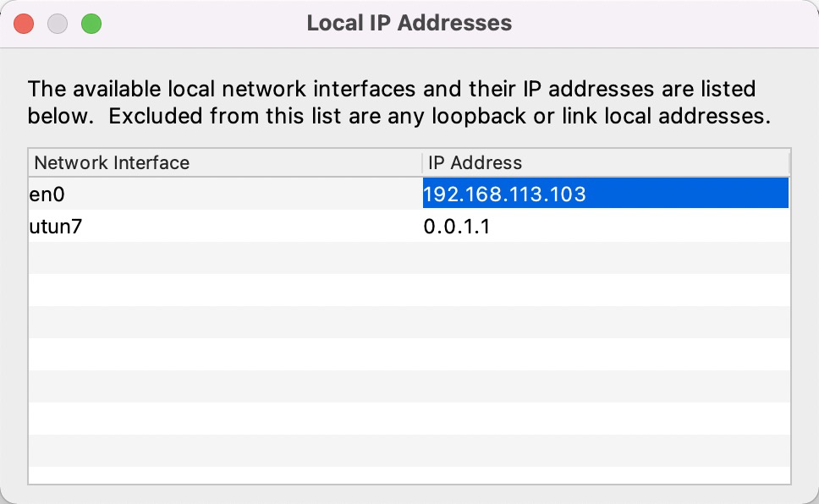This screenshot has width=819, height=504.
Task: Click divider between Network Interface and IP Address headers
Action: (x=421, y=162)
